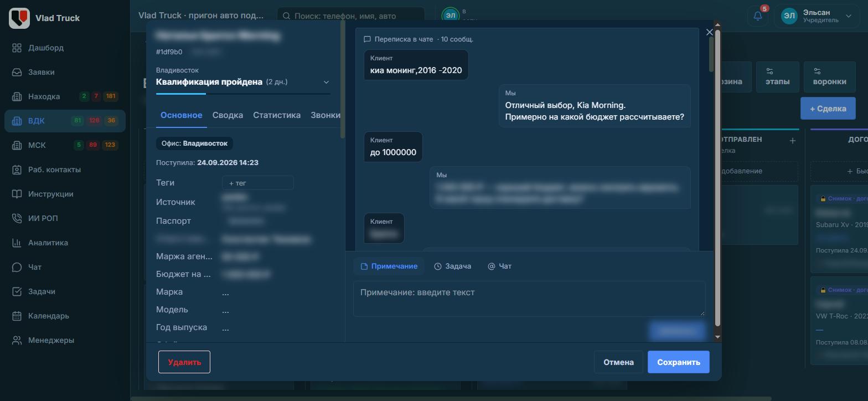Viewport: 868px width, 401px height.
Task: Switch to the Сводка tab
Action: point(228,115)
